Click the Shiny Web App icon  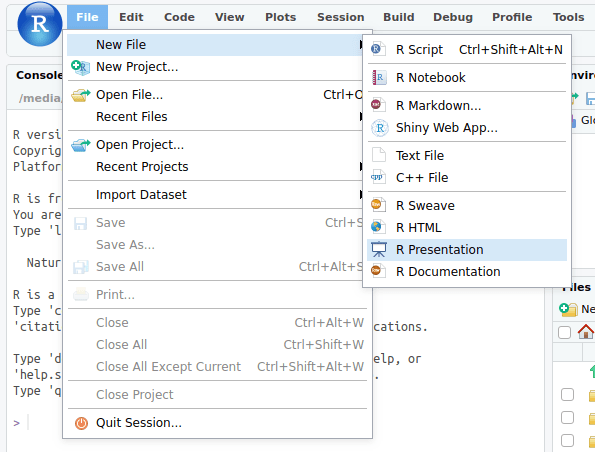380,128
